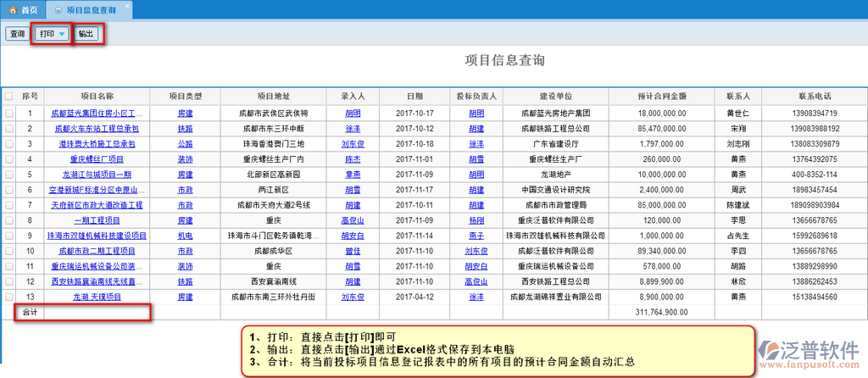Open the 打印 dropdown arrow
Viewport: 868px width, 378px height.
[x=62, y=35]
